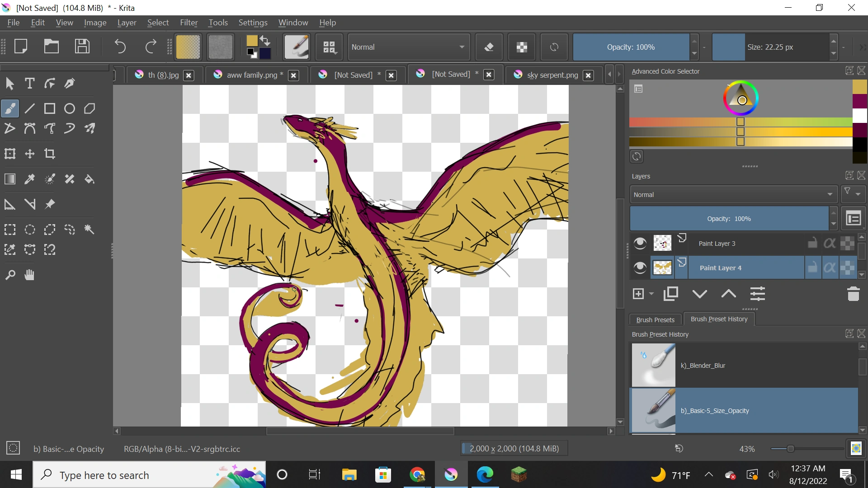Select the Zoom tool
The height and width of the screenshot is (488, 868).
9,275
